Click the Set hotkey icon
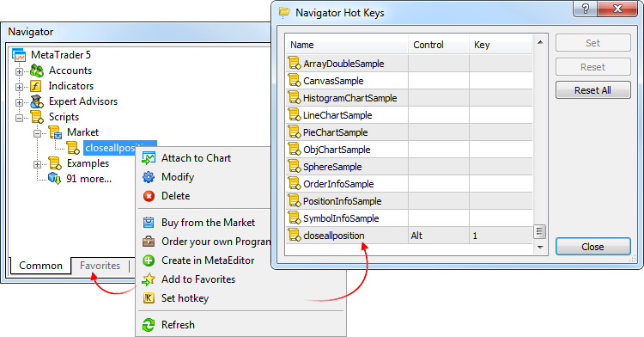The height and width of the screenshot is (337, 644). (149, 298)
